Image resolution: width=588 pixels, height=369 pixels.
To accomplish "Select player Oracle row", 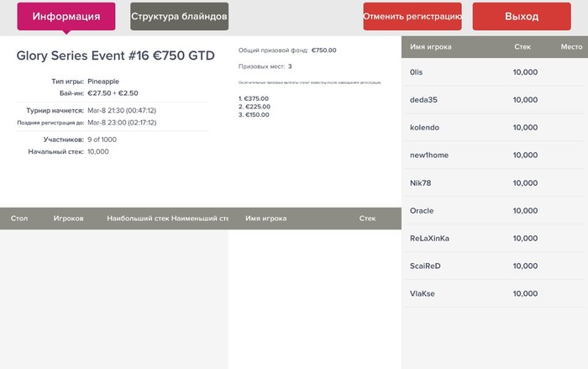I will coord(496,211).
